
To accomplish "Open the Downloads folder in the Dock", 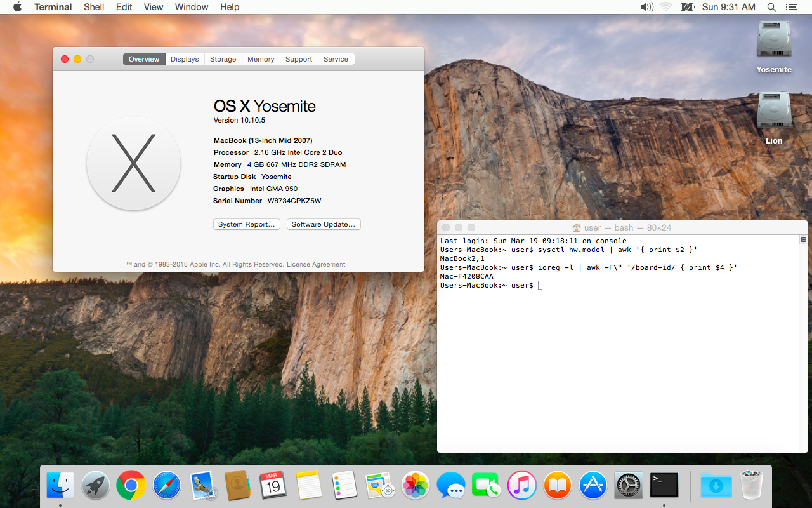I will 716,486.
